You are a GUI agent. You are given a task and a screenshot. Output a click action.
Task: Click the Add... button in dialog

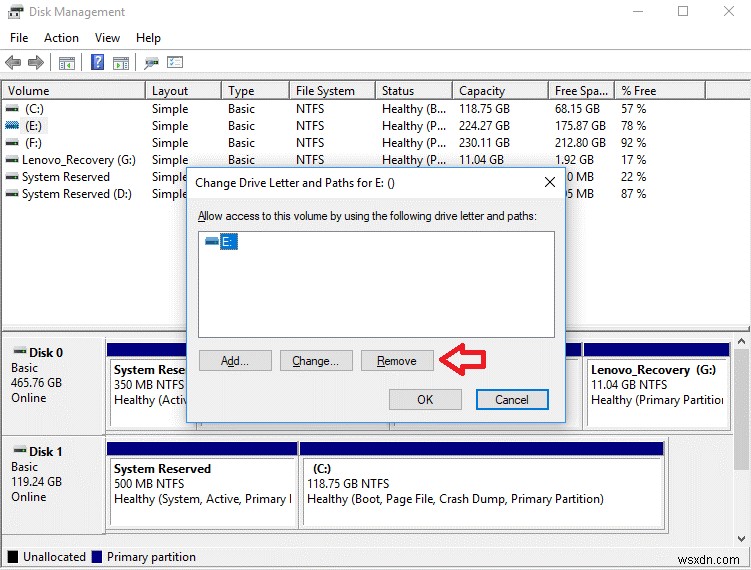(235, 361)
